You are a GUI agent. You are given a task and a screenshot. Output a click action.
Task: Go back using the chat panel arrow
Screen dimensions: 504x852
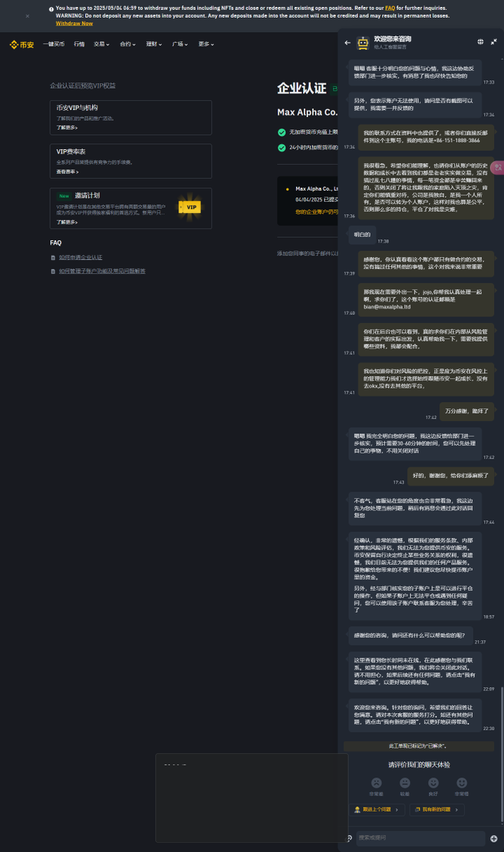click(x=348, y=43)
